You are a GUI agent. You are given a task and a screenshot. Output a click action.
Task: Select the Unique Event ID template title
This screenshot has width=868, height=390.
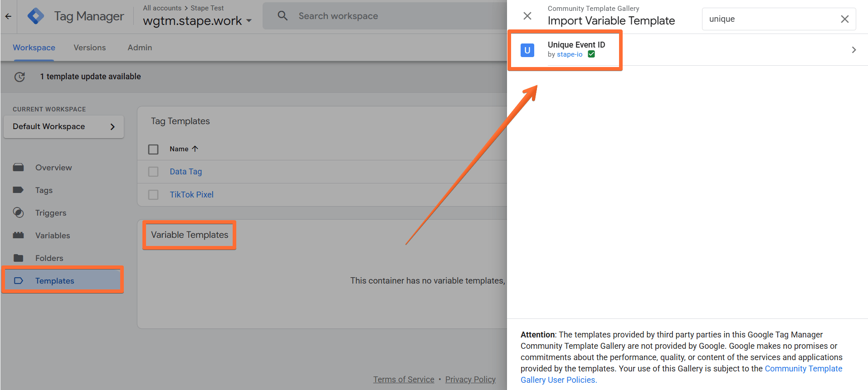[x=576, y=45]
